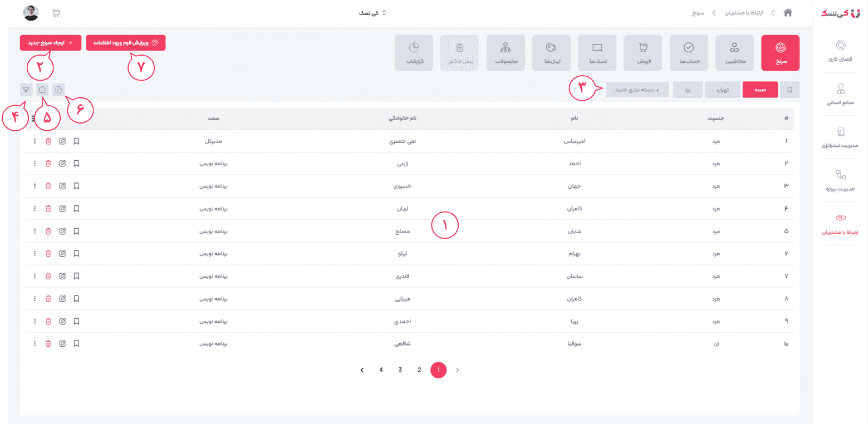The image size is (868, 424).
Task: Toggle bookmark on the پریا احمدی row
Action: coord(76,321)
